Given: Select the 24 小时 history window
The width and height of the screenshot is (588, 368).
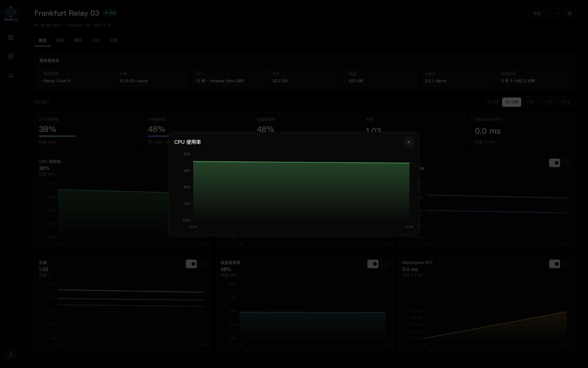Looking at the screenshot, I should coord(511,102).
